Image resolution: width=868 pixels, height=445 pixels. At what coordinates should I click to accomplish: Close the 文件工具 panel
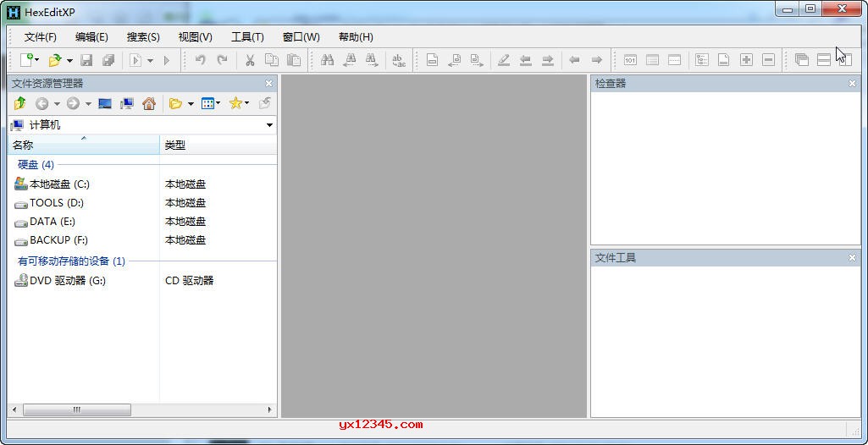[853, 257]
